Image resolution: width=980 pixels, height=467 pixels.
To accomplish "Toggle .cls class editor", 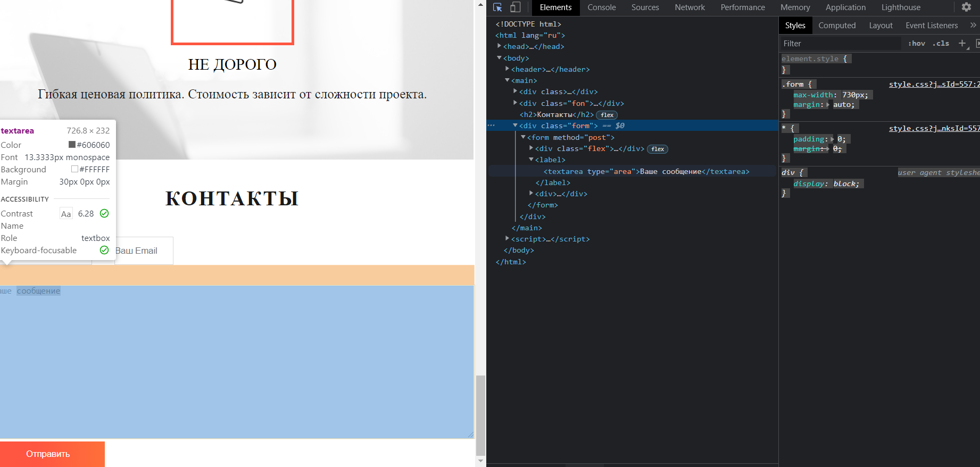I will pyautogui.click(x=941, y=44).
